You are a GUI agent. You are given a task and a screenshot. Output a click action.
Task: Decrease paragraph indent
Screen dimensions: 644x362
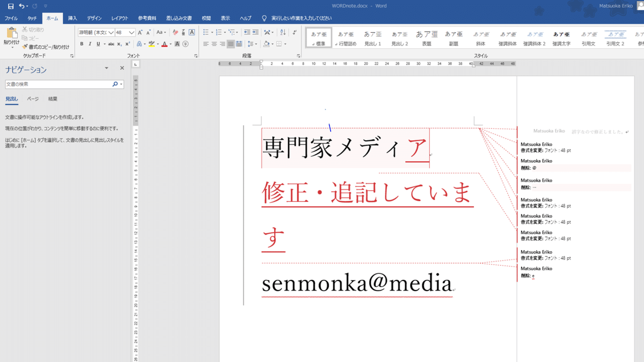247,32
